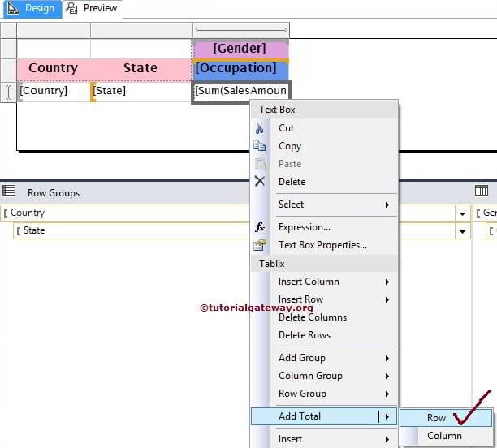Click the [Sum(SalesAmoun cell

pyautogui.click(x=240, y=92)
